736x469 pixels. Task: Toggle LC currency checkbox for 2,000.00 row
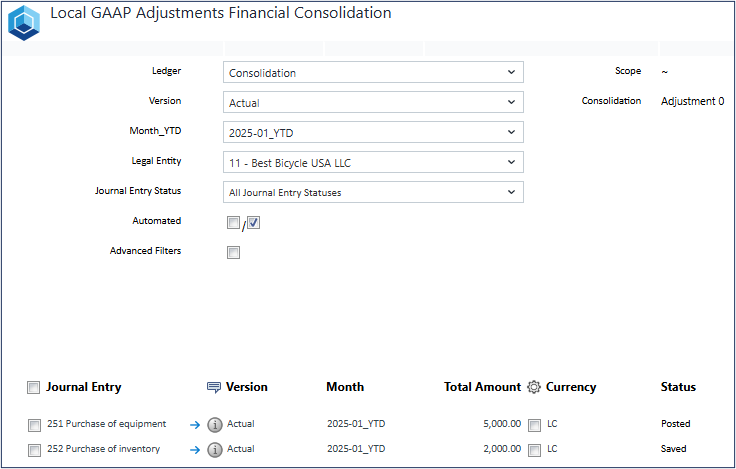(x=534, y=451)
